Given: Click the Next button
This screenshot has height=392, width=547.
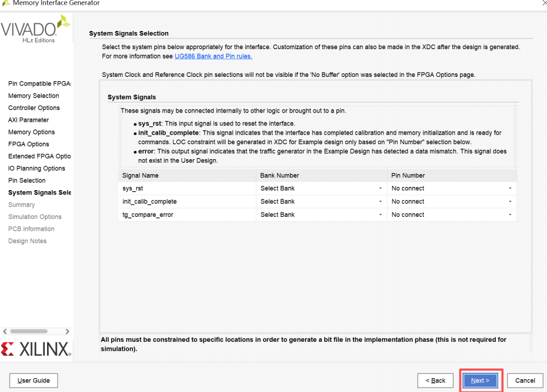Looking at the screenshot, I should pos(480,380).
